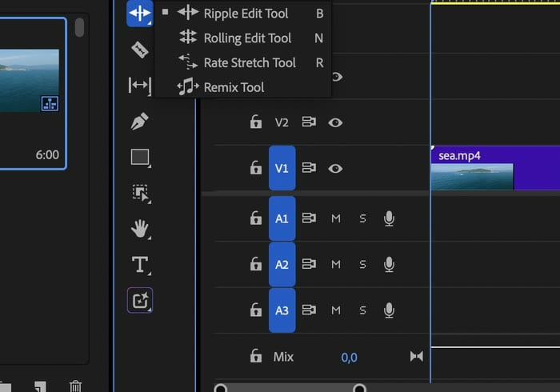
Task: Click sequence badge on sea thumbnail
Action: click(50, 103)
